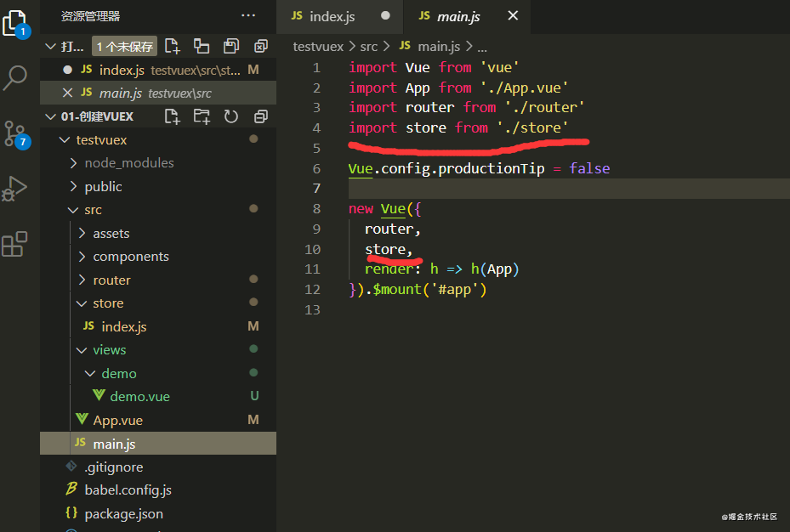
Task: Create new file in 01-创建VUEX folder
Action: [x=172, y=116]
